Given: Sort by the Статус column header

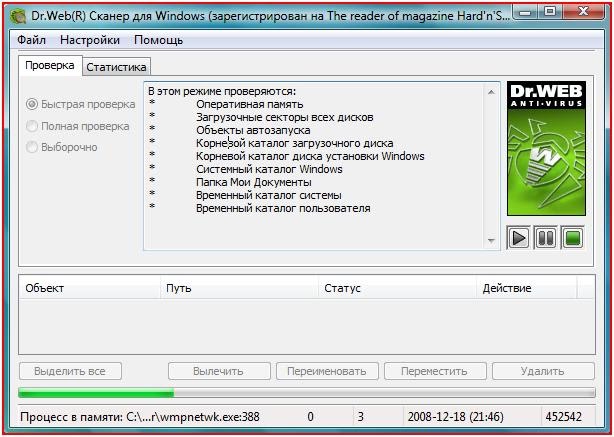Looking at the screenshot, I should (397, 288).
